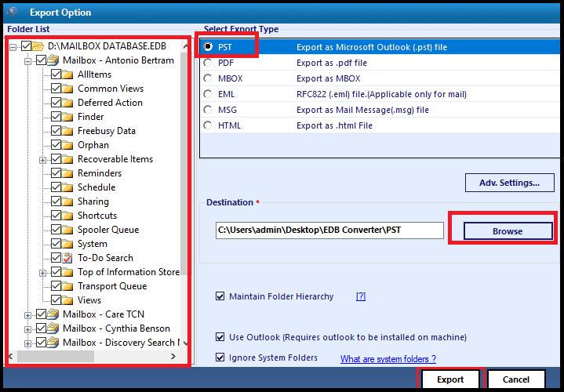Uncheck Maintain Folder Hierarchy checkbox

pyautogui.click(x=220, y=296)
